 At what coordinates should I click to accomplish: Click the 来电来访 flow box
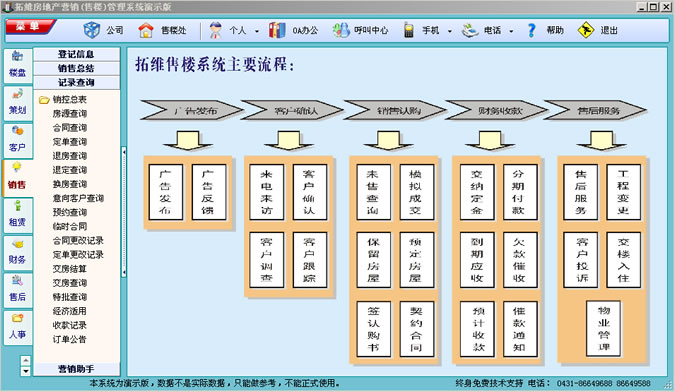coord(266,192)
